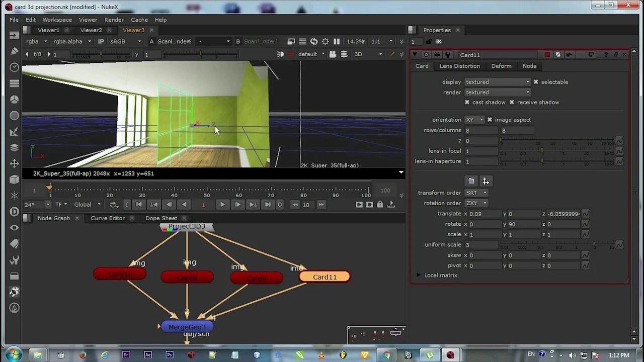Click the z animation curve button
This screenshot has height=362, width=644.
pos(619,141)
